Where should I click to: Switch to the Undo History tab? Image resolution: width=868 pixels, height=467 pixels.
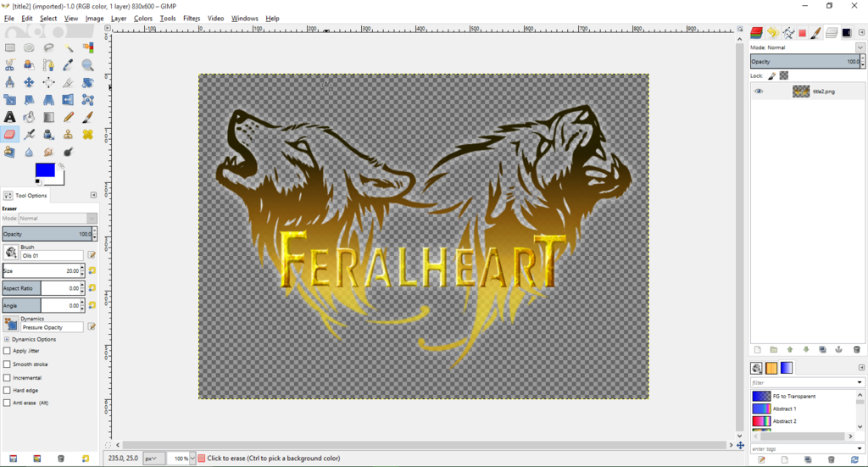coord(772,33)
